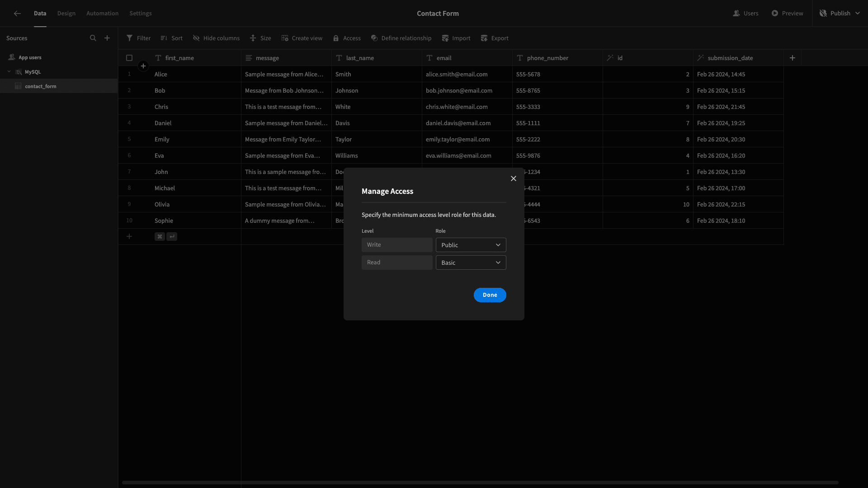Add new column with plus icon
Screen dimensions: 868x488
point(793,58)
